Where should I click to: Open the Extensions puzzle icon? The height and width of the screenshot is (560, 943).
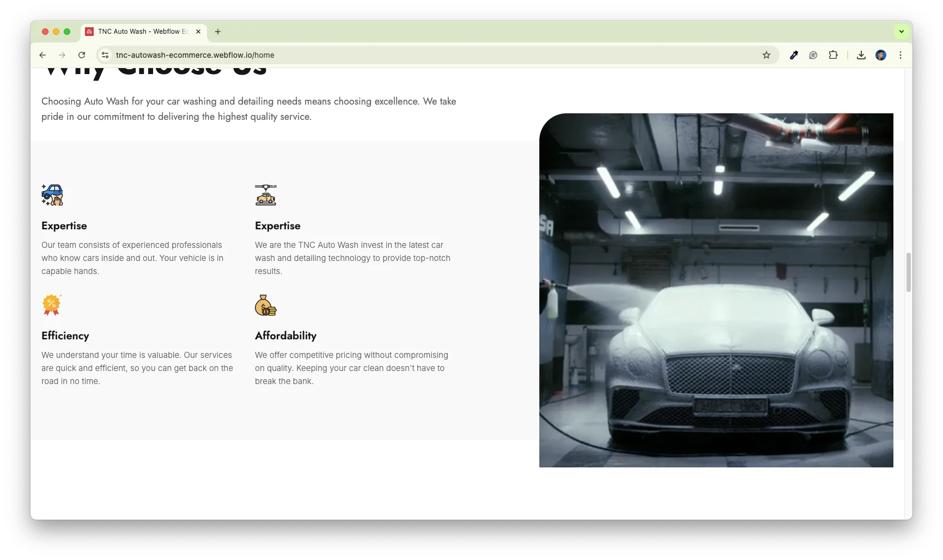click(833, 55)
